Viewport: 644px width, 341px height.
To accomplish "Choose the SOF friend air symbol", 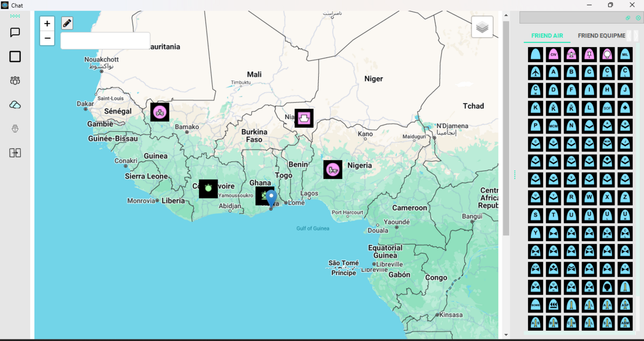I will click(606, 108).
